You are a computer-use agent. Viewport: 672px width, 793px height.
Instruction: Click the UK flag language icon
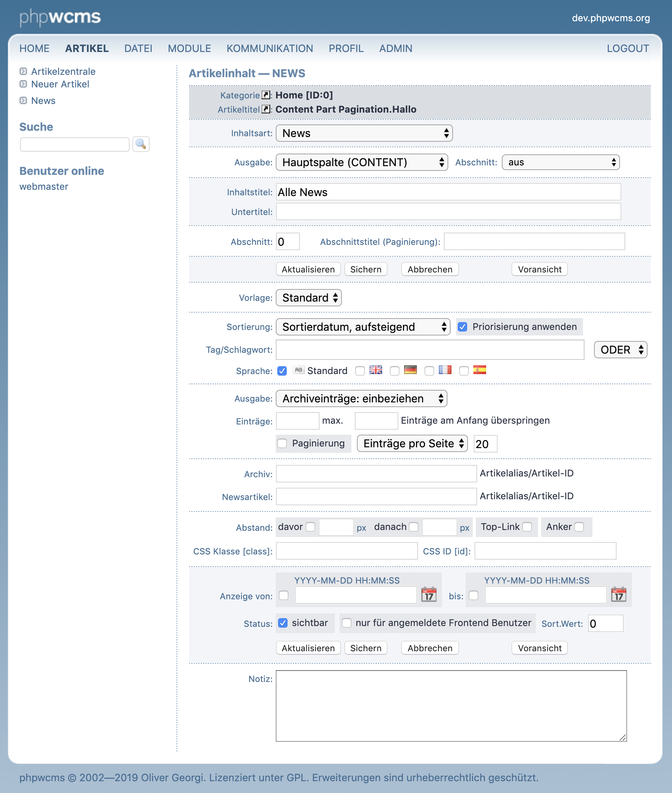376,370
